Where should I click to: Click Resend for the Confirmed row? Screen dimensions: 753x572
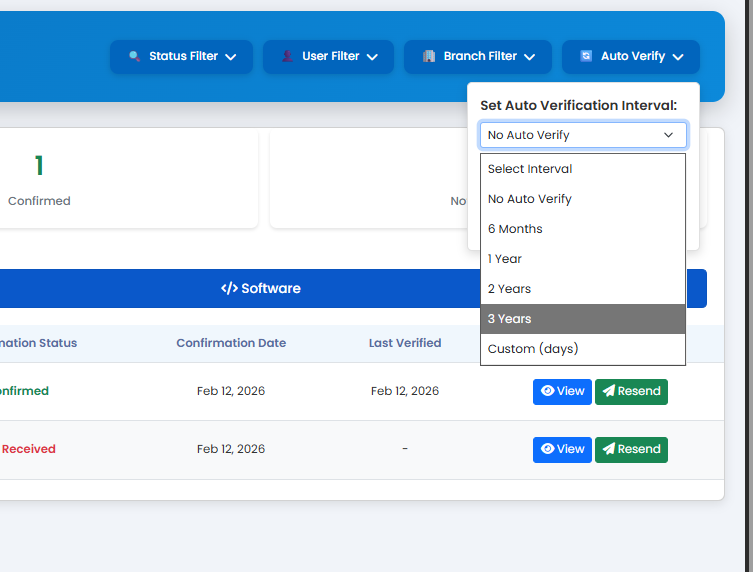(x=632, y=391)
